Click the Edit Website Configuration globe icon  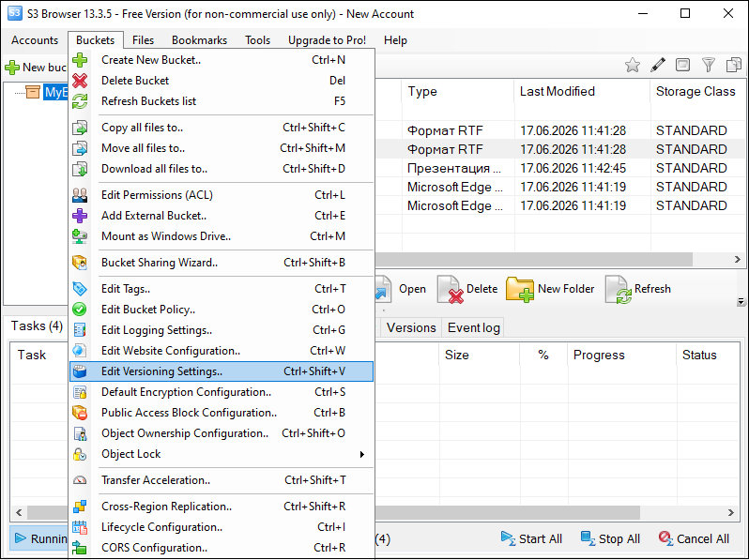point(80,351)
